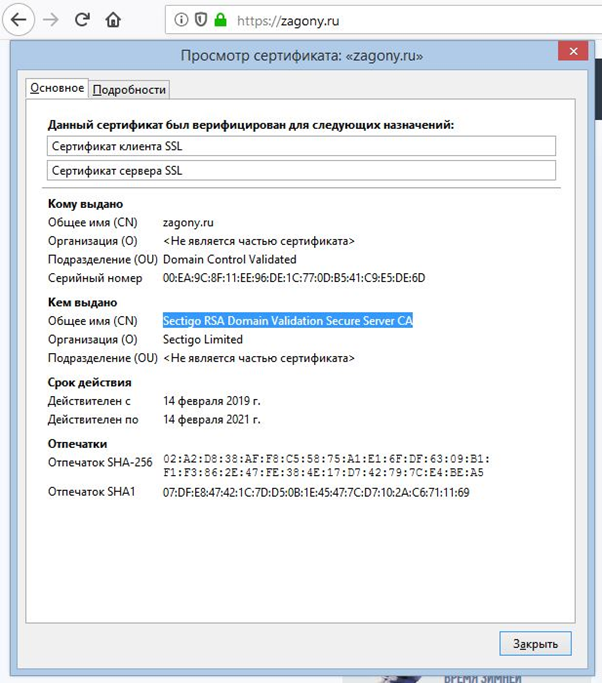This screenshot has width=602, height=683.
Task: Select the Сертификат сервера SSL entry
Action: [301, 170]
